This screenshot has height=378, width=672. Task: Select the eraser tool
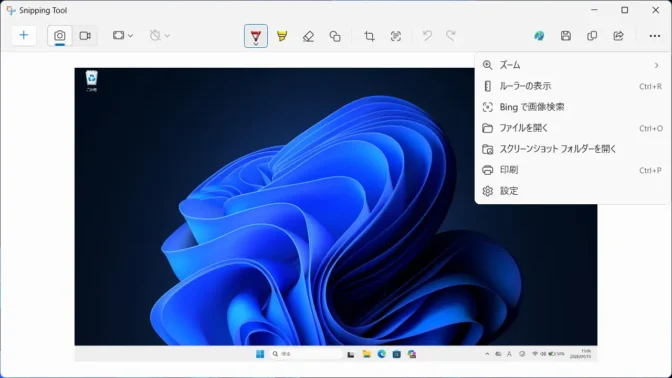click(308, 36)
